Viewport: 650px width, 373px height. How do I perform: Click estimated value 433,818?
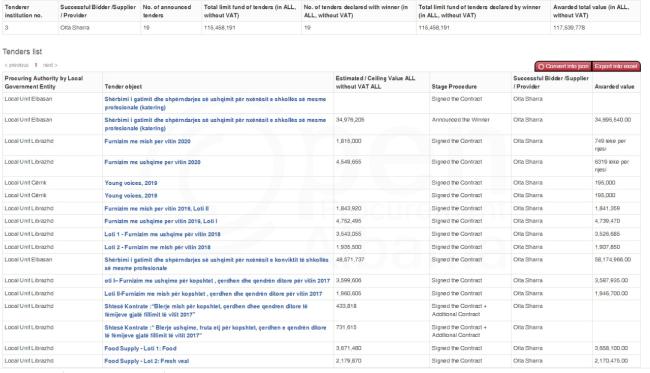click(x=346, y=306)
